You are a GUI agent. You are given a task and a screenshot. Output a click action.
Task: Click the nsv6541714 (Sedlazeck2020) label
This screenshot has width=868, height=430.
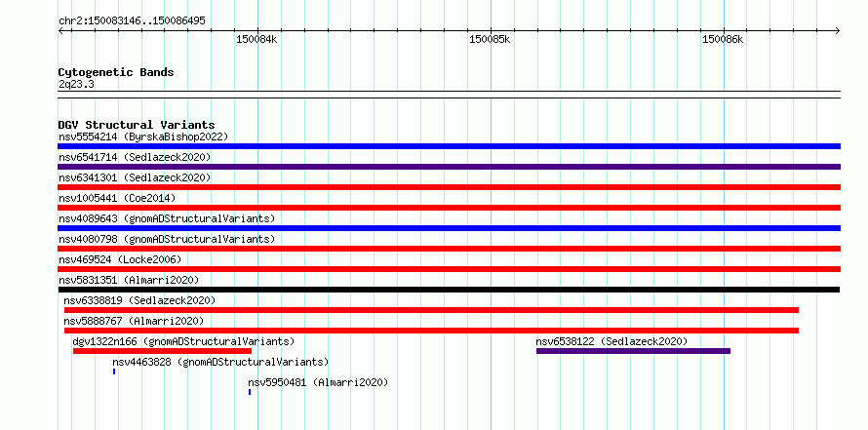click(135, 157)
